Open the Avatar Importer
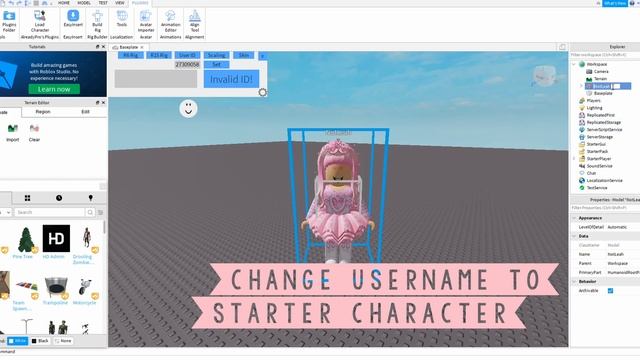 (146, 21)
